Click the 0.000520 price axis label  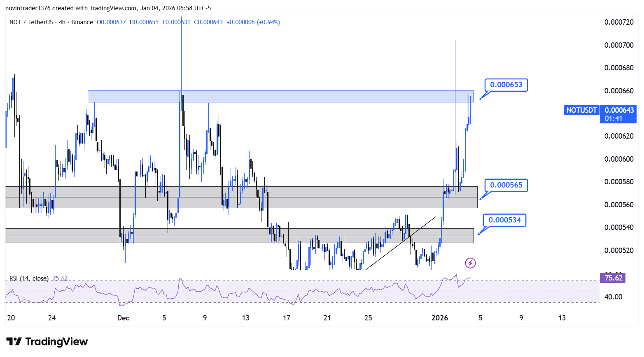(x=619, y=250)
